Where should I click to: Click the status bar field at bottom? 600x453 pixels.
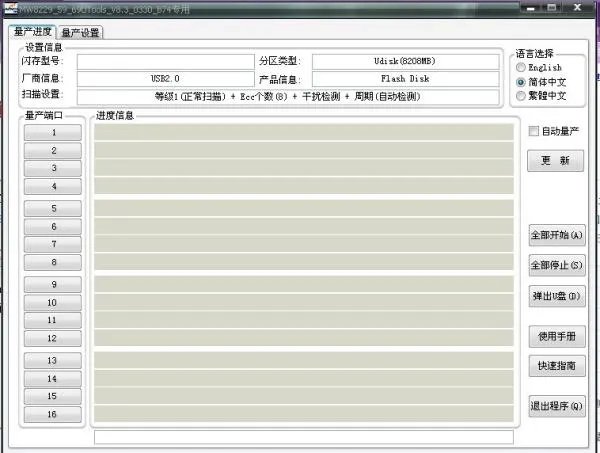[x=303, y=437]
